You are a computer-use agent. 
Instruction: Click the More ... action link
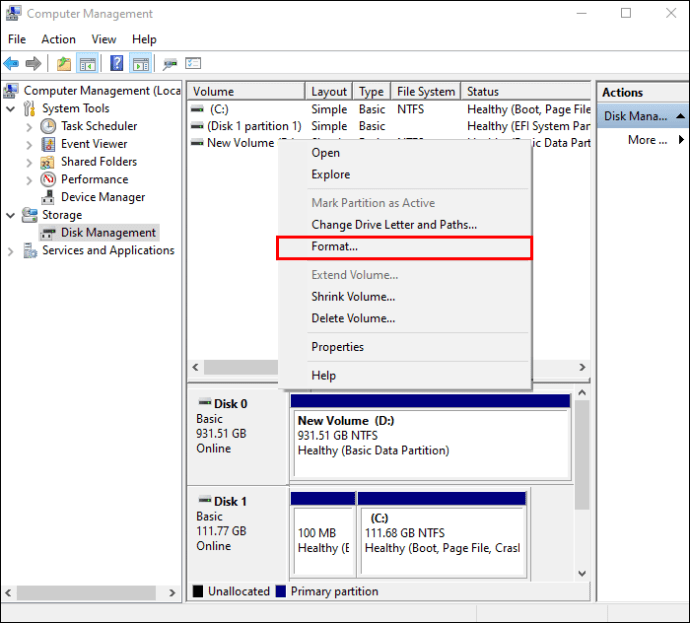click(x=647, y=140)
